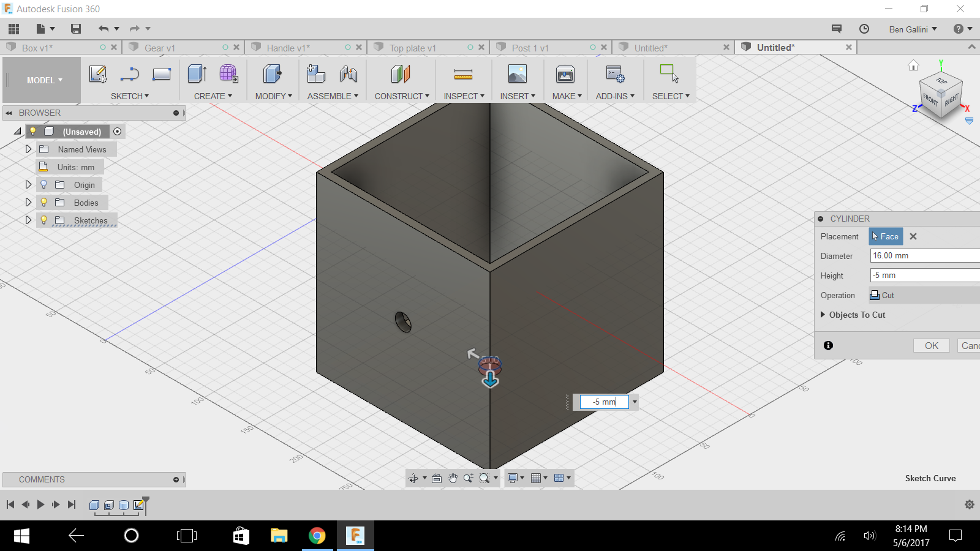Click the Measure inspect icon
Viewport: 980px width, 551px height.
coord(463,74)
